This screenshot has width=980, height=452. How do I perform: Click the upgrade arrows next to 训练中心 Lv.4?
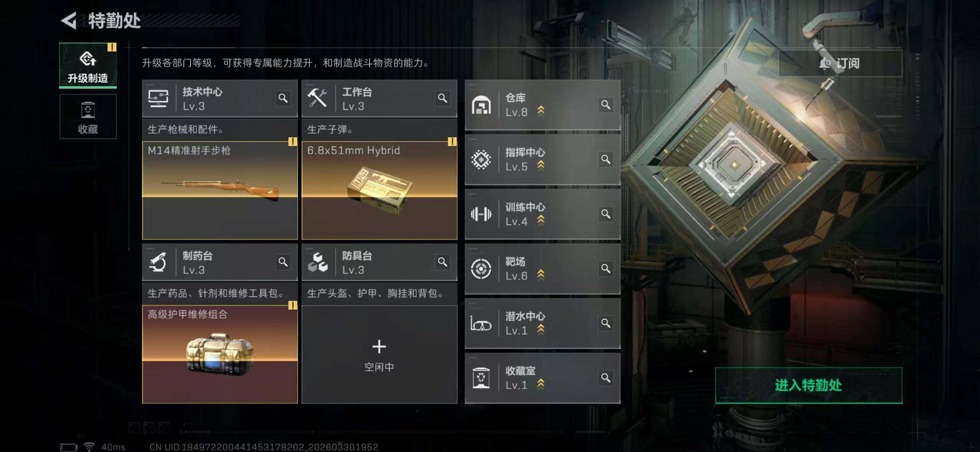tap(541, 220)
